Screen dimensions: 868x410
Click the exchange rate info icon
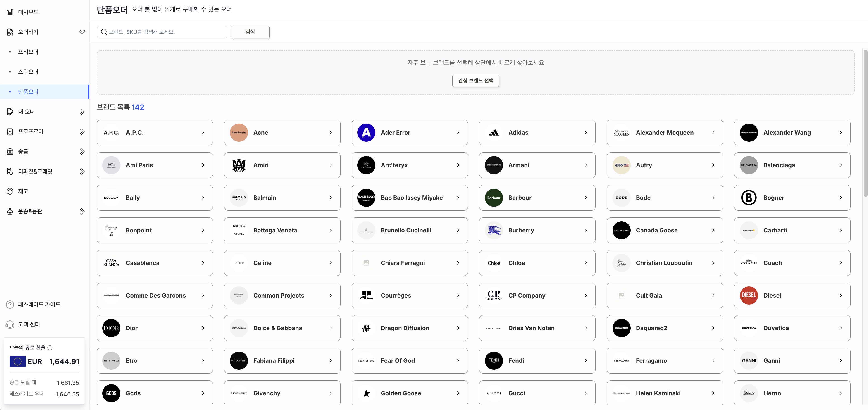click(x=50, y=348)
